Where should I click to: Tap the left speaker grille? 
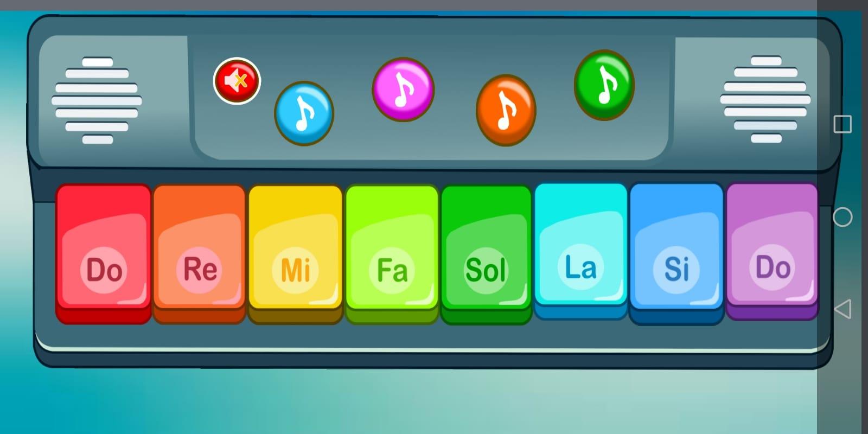tap(97, 100)
